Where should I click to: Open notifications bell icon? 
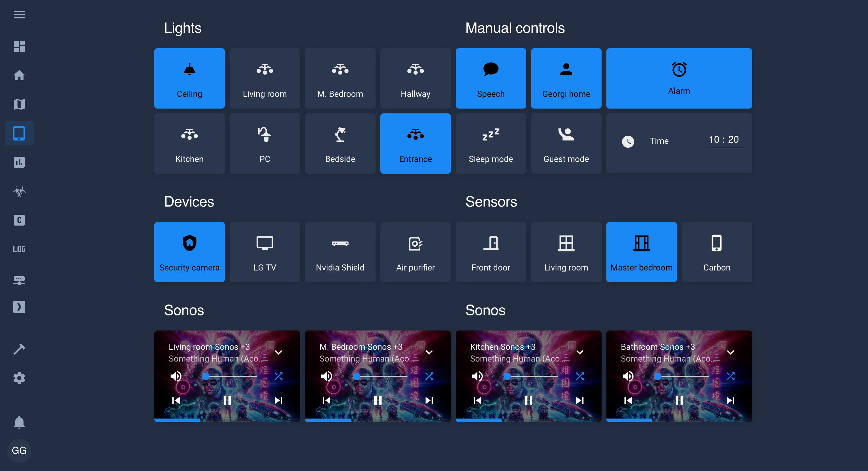(x=19, y=422)
